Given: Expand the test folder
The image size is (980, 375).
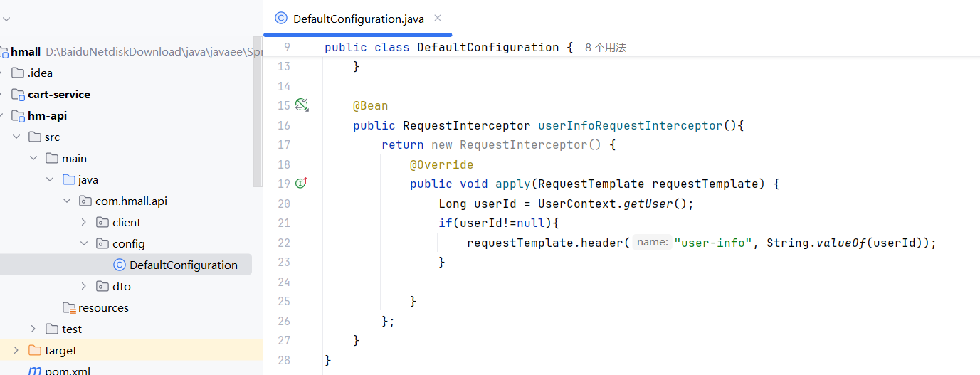Looking at the screenshot, I should tap(33, 329).
